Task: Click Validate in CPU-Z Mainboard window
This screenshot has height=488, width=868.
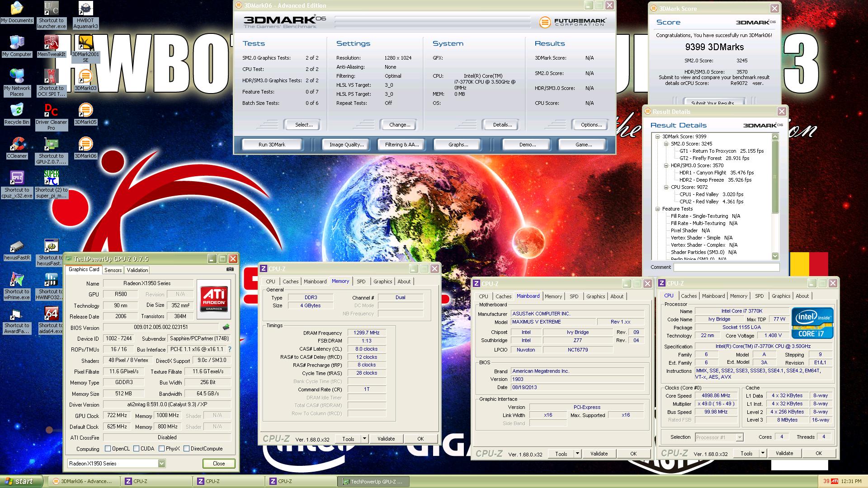Action: [x=599, y=454]
